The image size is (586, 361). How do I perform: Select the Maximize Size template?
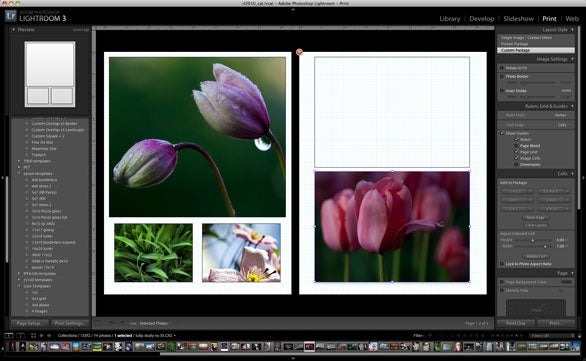coord(44,148)
